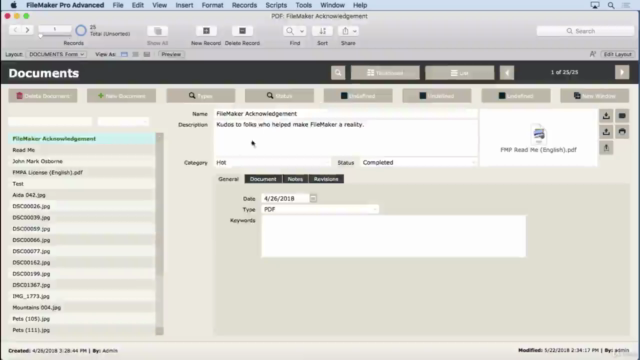Go to previous record with toolbar back arrow

pyautogui.click(x=16, y=30)
